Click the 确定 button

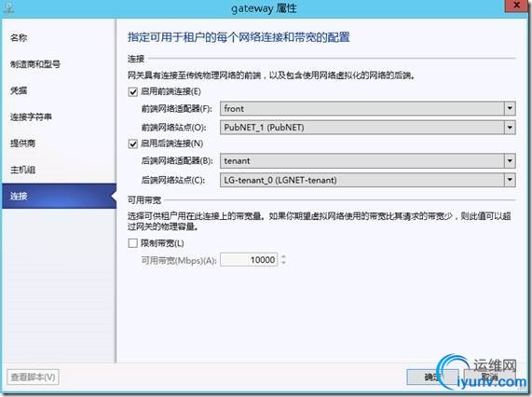[432, 376]
